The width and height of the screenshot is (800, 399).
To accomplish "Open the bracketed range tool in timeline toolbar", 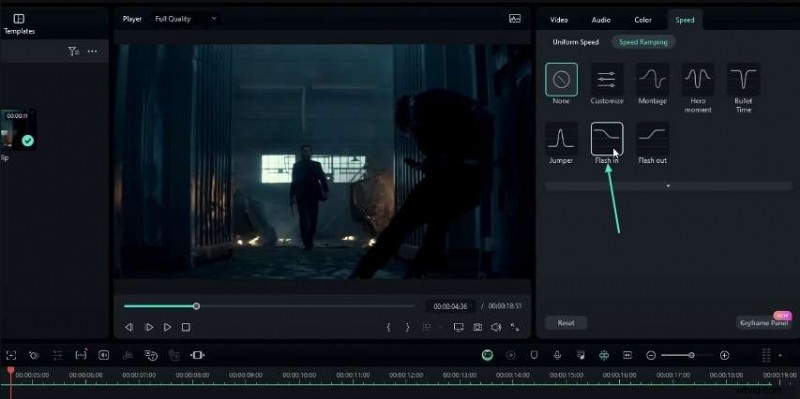I will pos(81,355).
